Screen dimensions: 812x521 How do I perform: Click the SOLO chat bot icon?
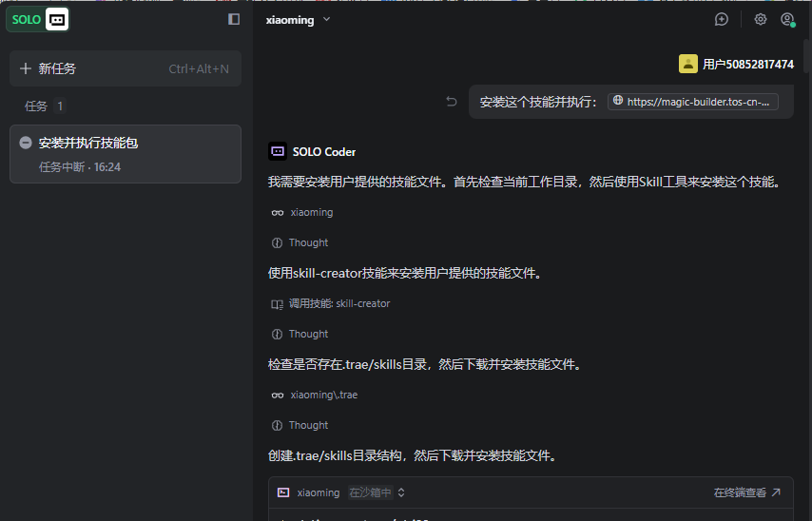[x=57, y=20]
